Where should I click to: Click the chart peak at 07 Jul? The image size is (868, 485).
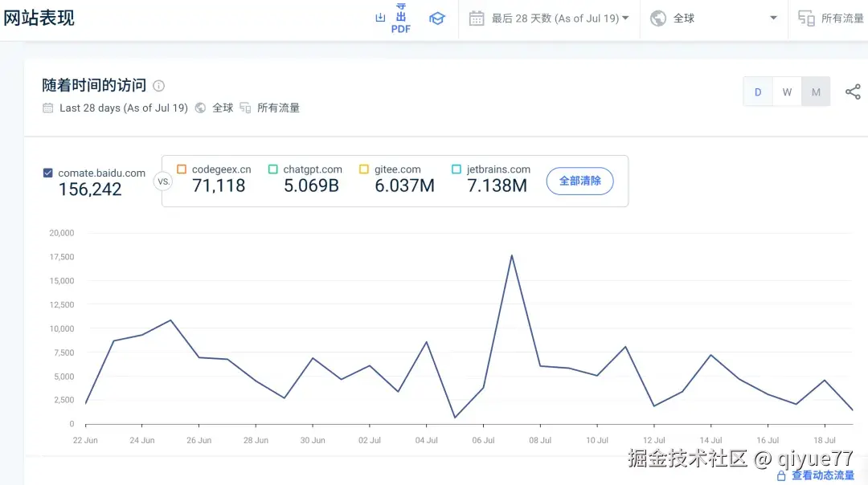(x=511, y=255)
